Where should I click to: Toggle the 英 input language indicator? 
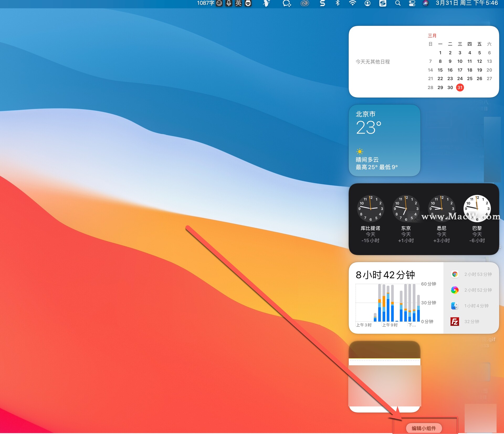[238, 3]
